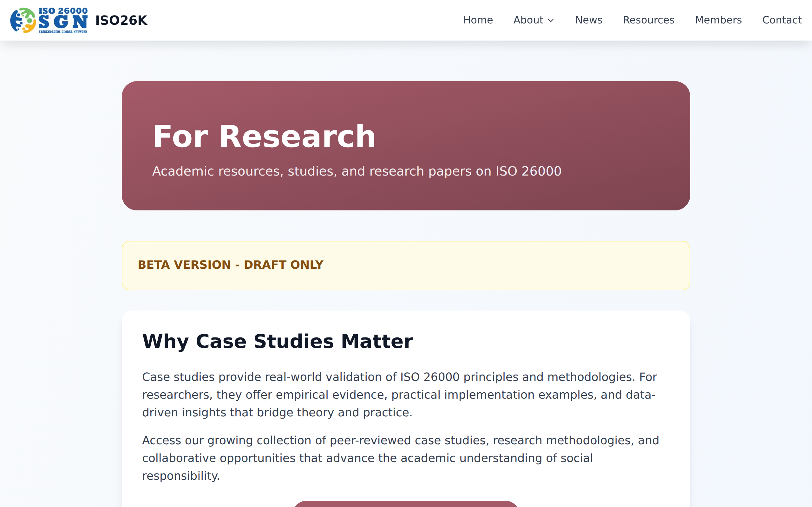
Task: Navigate to Home
Action: (478, 20)
